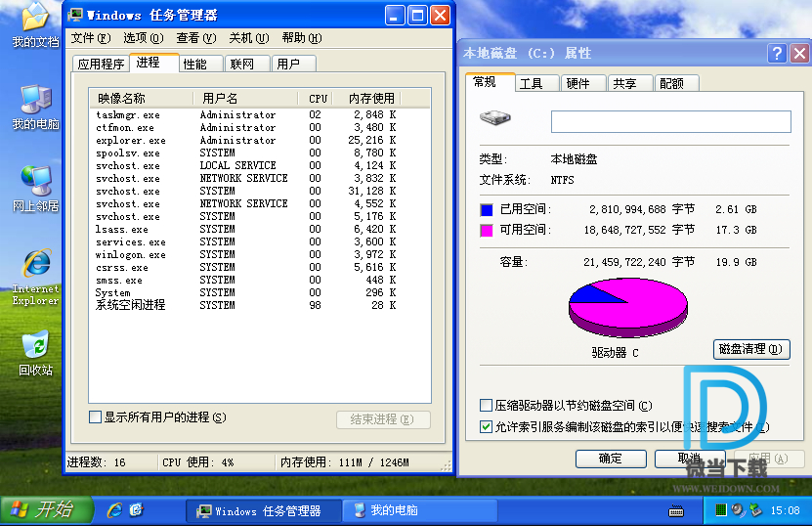Open the 文件(F) menu in Task Manager
Image resolution: width=812 pixels, height=526 pixels.
pos(91,38)
